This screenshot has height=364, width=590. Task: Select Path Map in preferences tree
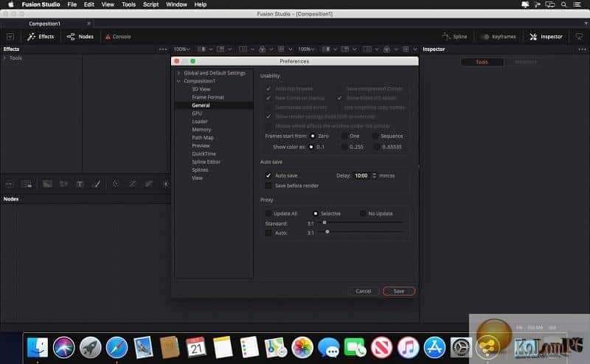(x=202, y=138)
